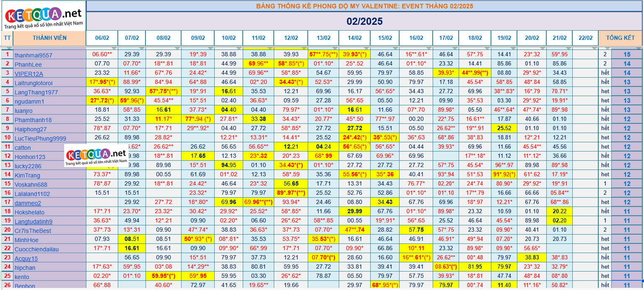Viewport: 644px width, 290px height.
Task: Open member link Acquy15
Action: 26,259
